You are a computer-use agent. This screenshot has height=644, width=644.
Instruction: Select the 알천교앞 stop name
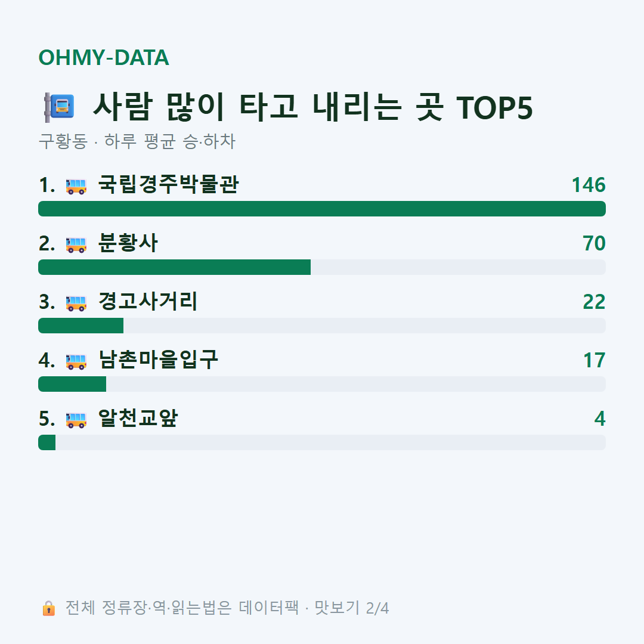[138, 417]
